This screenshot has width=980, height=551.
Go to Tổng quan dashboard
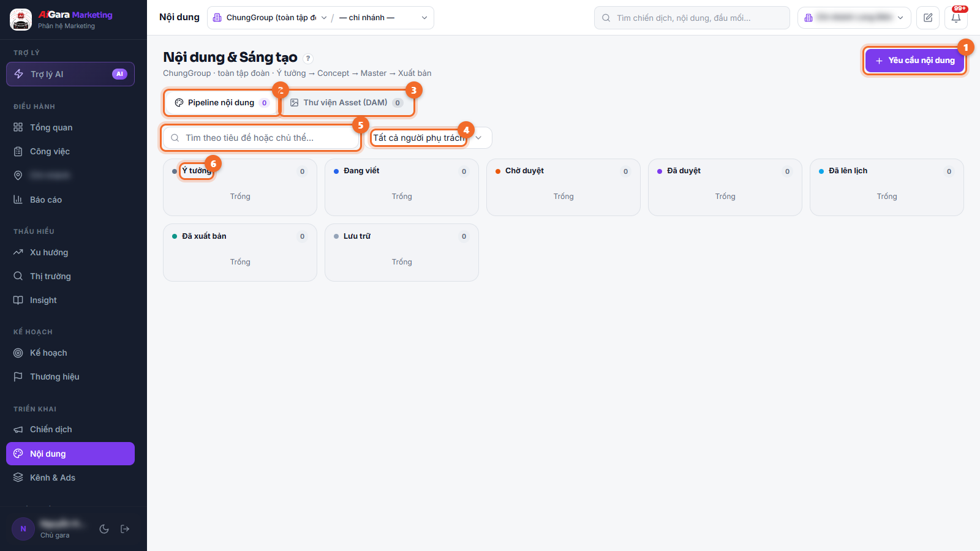point(70,127)
